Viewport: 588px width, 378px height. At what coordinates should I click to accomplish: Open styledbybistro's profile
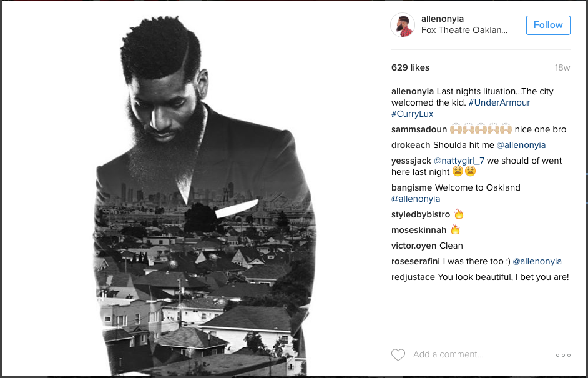coord(420,214)
